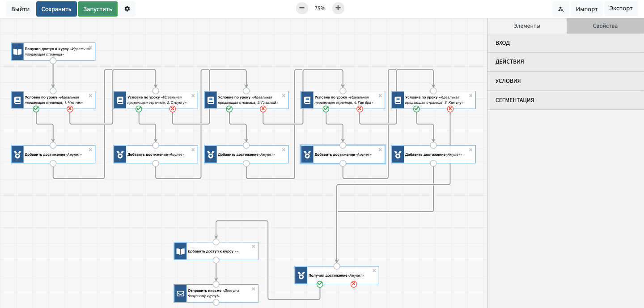Switch to the Свойства tab
Image resolution: width=644 pixels, height=308 pixels.
click(605, 26)
